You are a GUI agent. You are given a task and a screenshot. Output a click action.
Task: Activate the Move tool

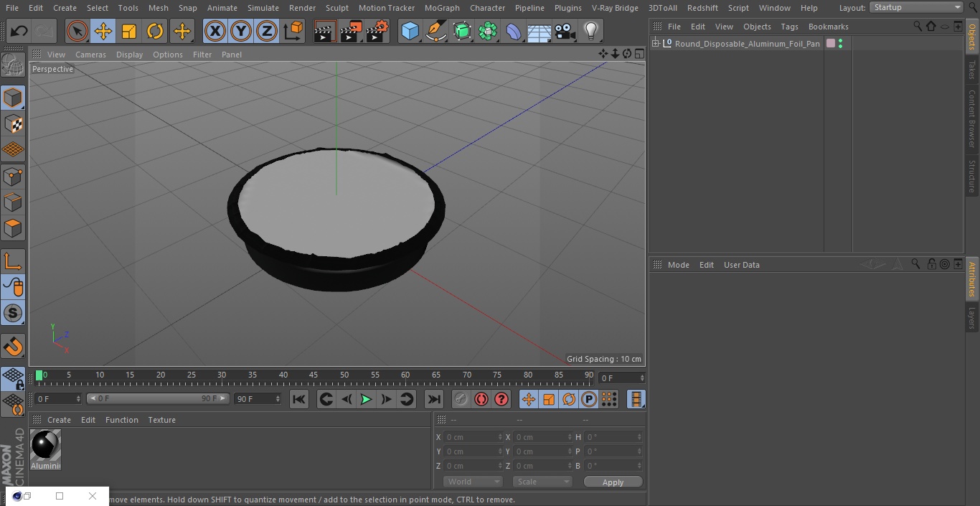[103, 31]
